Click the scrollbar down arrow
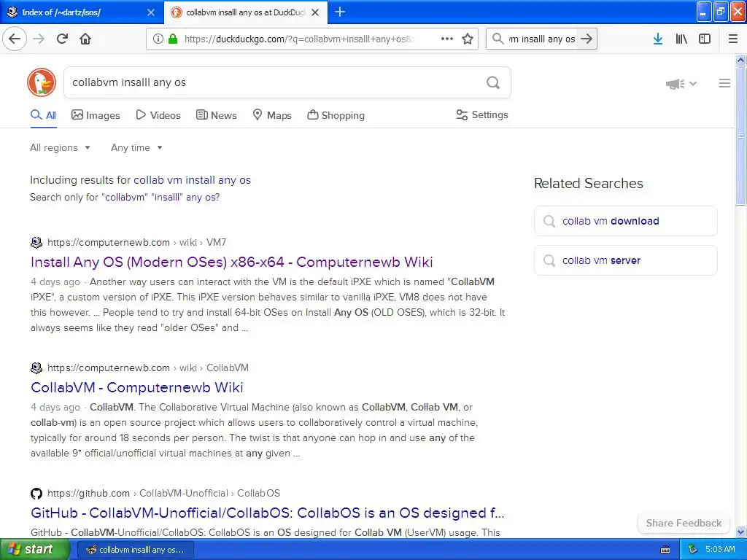 (x=740, y=532)
